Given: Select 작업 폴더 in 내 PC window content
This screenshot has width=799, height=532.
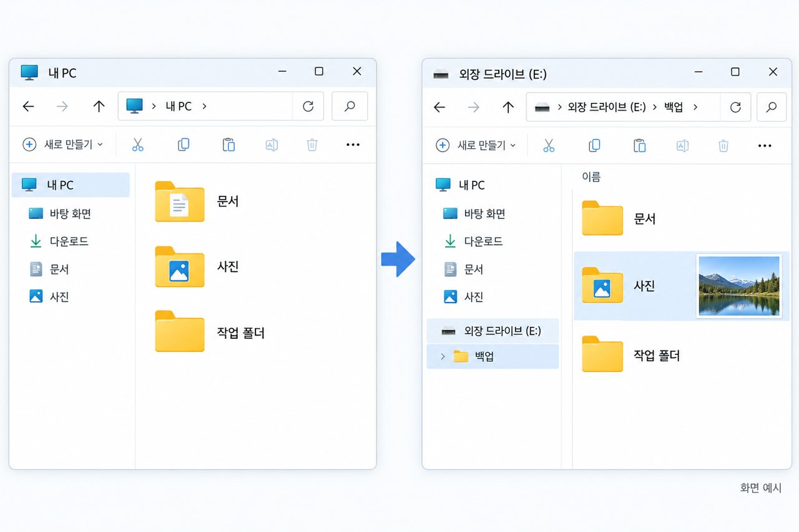Looking at the screenshot, I should tap(210, 332).
